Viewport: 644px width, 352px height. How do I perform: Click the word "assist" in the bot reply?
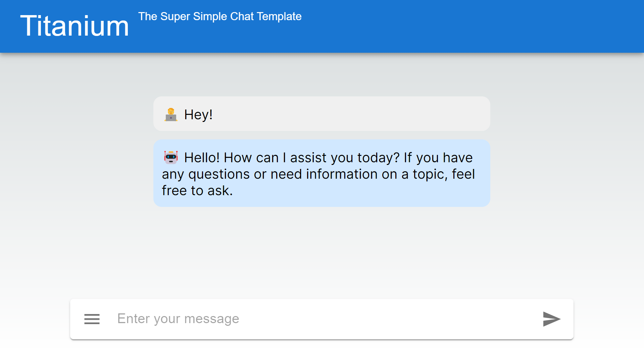coord(308,158)
